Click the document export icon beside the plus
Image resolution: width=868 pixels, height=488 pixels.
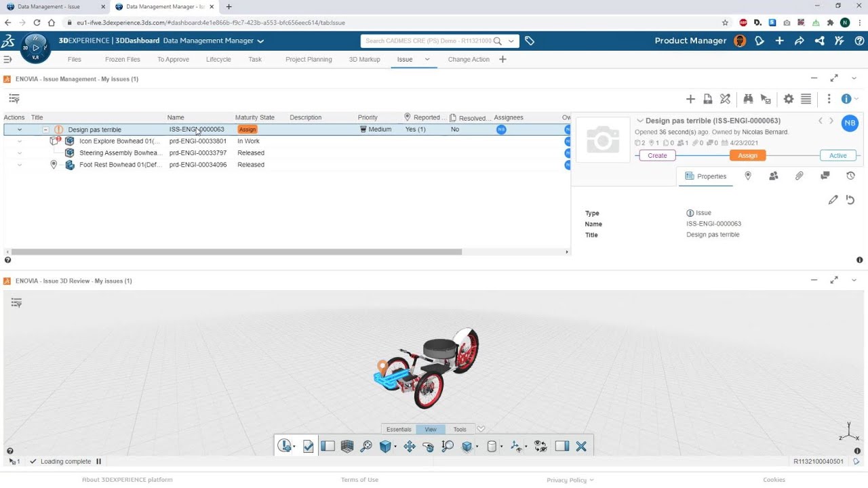point(707,99)
